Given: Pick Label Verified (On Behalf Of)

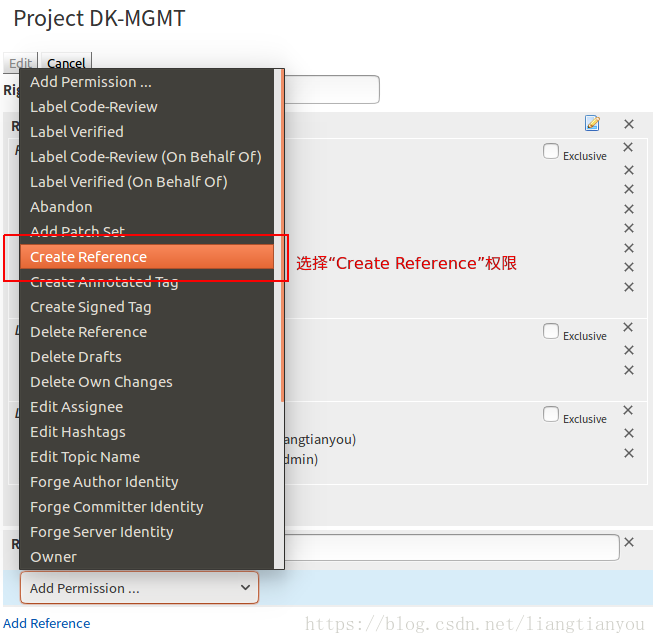Looking at the screenshot, I should click(x=147, y=182).
